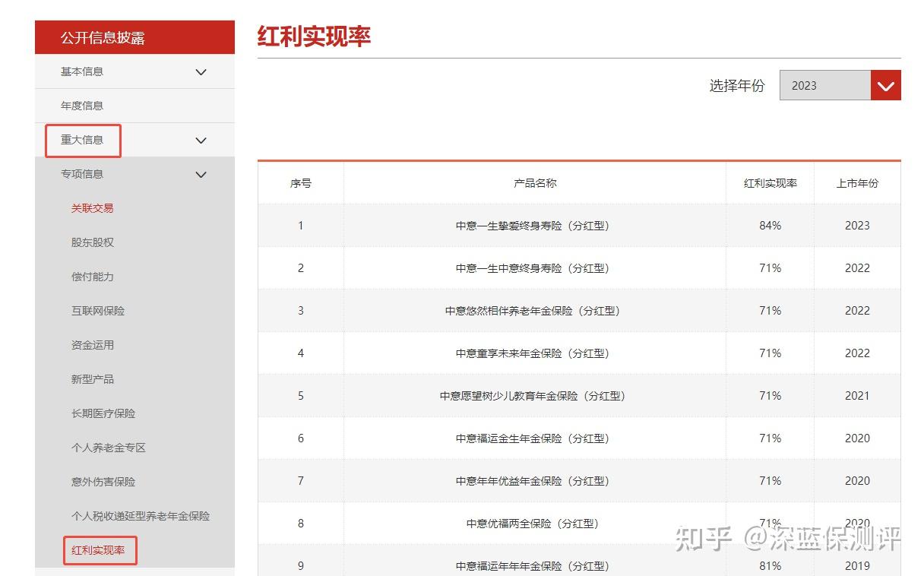Viewport: 924px width, 576px height.
Task: Select the 2023 year field
Action: (825, 85)
